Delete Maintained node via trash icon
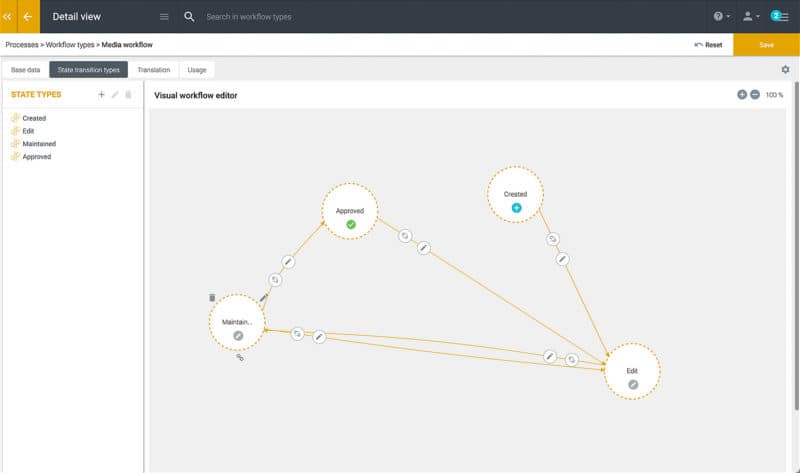The height and width of the screenshot is (473, 800). pos(212,298)
